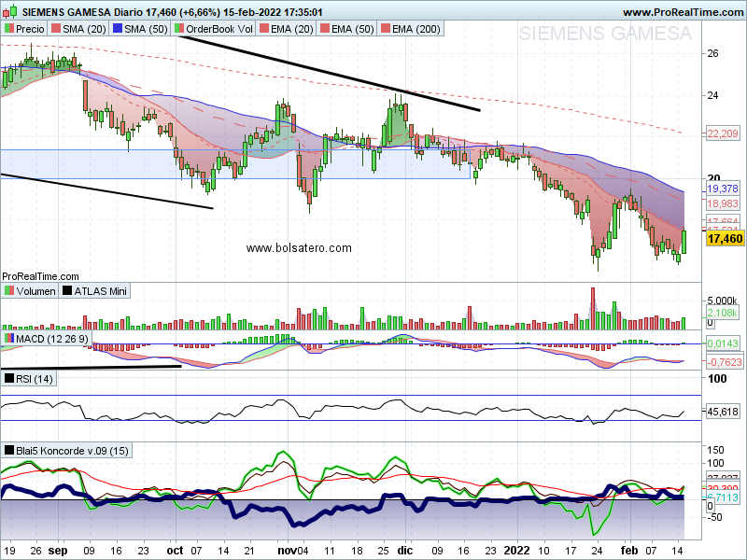Click the Precio legend color icon
This screenshot has height=560, width=747.
9,29
